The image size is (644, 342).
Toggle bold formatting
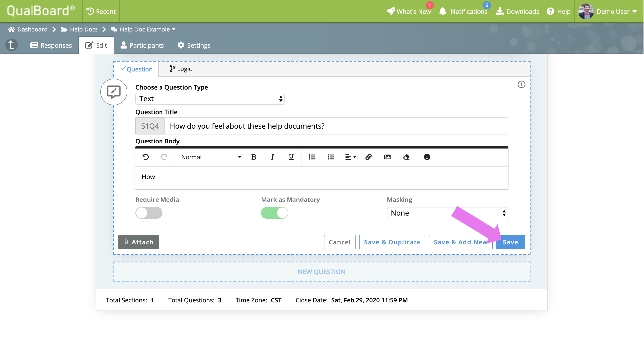(254, 157)
